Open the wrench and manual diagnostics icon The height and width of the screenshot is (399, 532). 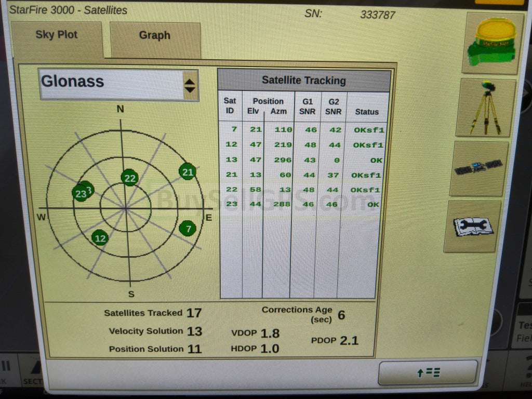coord(473,227)
